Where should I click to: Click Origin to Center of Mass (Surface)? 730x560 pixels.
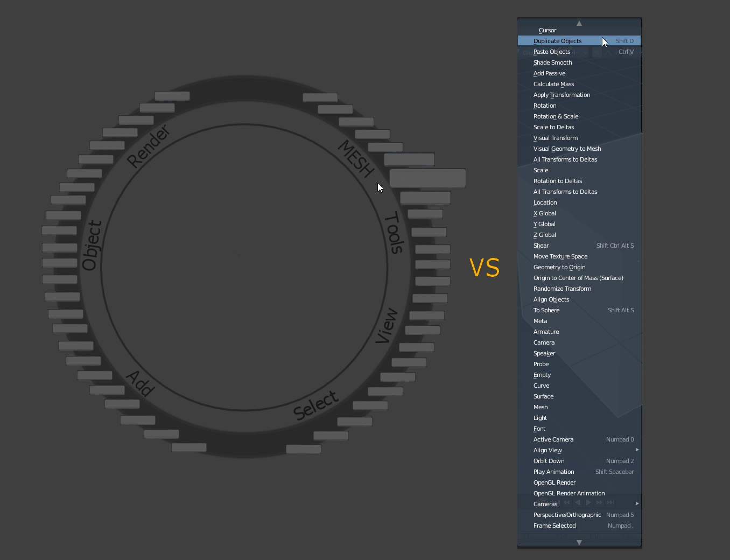click(579, 278)
